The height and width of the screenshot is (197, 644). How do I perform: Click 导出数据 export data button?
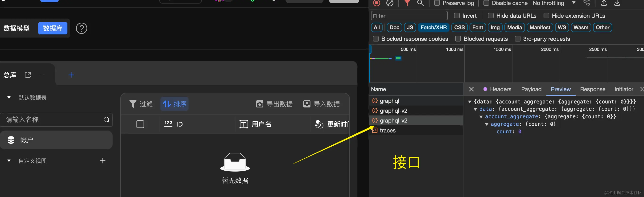(x=274, y=104)
